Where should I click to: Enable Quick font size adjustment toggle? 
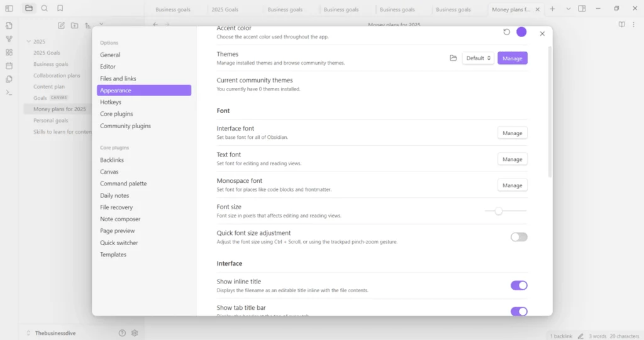pyautogui.click(x=518, y=237)
